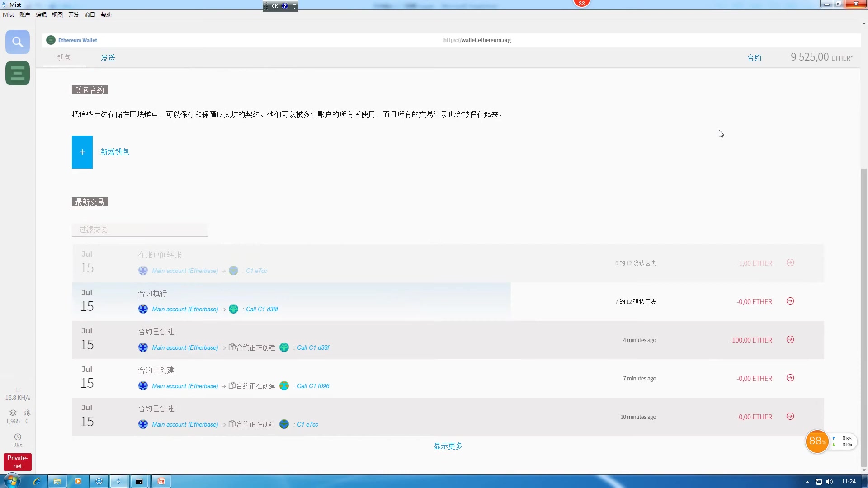
Task: Open the 账户 menu
Action: 25,15
